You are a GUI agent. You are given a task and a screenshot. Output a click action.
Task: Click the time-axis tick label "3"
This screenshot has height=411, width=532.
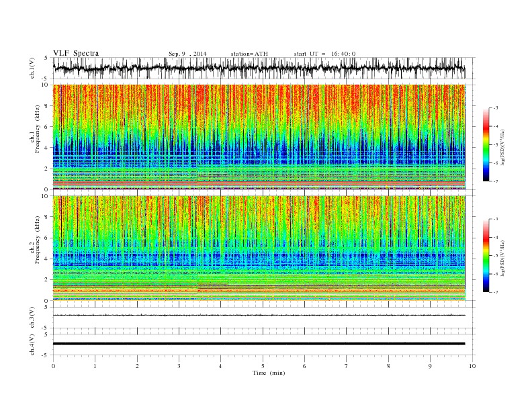click(179, 366)
